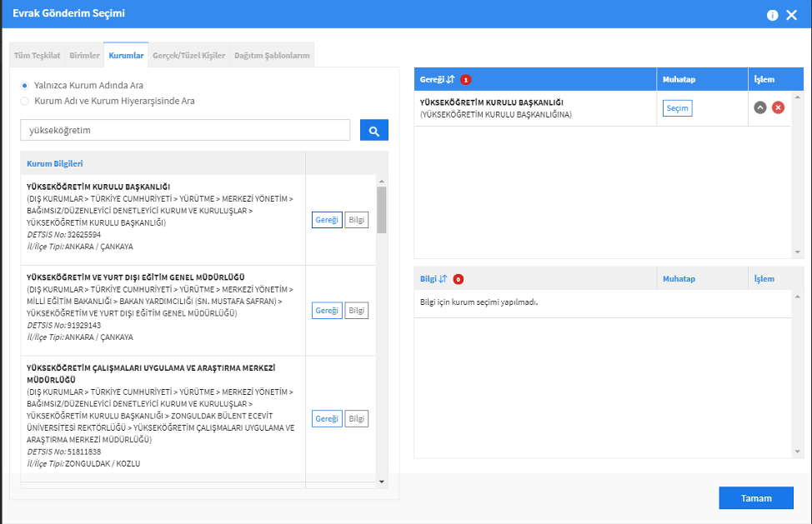Click scroll-down arrow of the Bilgi panel
Screen dimensions: 812x524
point(798,452)
